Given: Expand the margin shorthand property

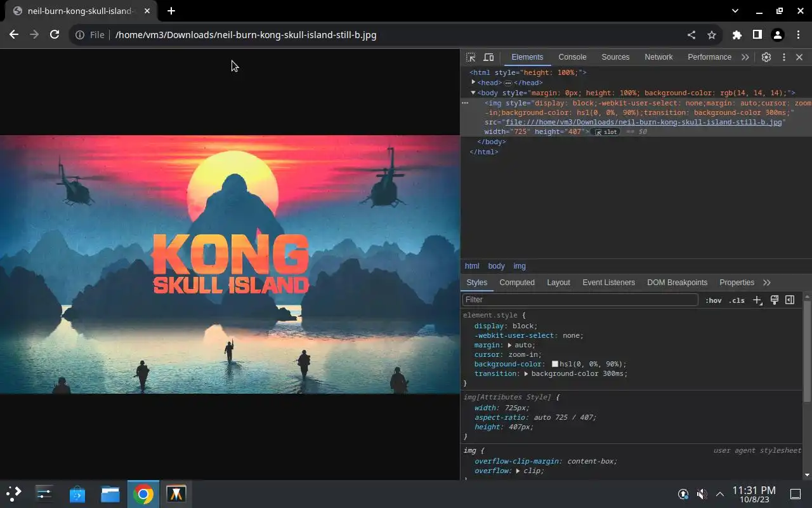Looking at the screenshot, I should tap(509, 345).
